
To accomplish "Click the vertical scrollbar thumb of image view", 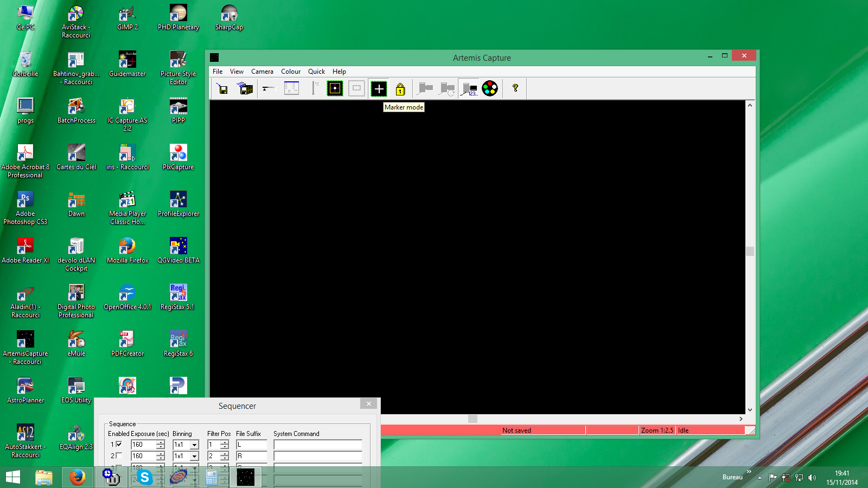I will 750,251.
